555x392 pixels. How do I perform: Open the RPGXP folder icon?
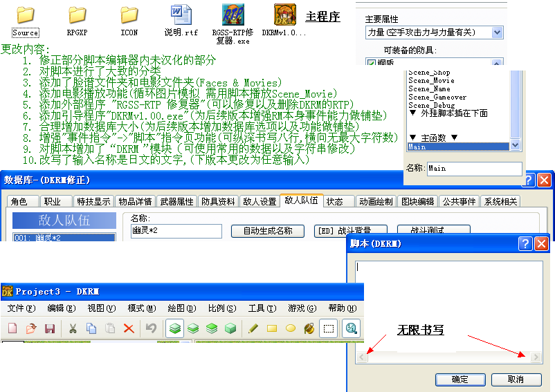(x=78, y=15)
